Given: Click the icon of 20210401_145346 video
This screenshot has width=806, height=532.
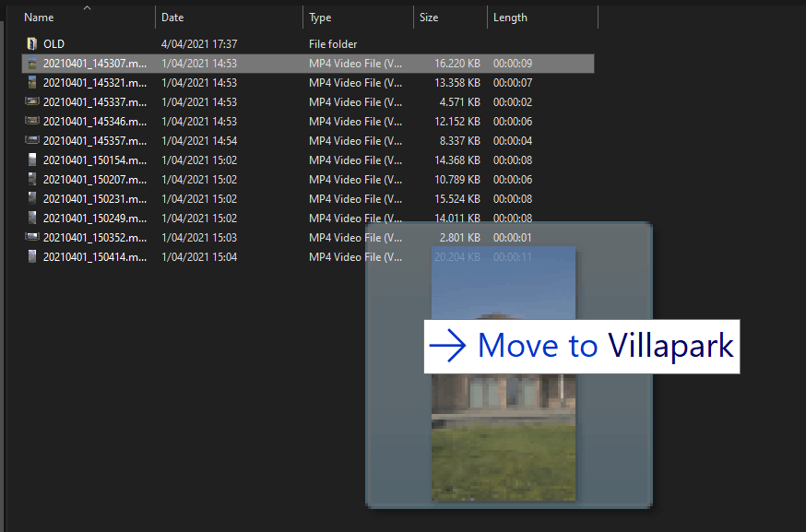Looking at the screenshot, I should [x=32, y=121].
